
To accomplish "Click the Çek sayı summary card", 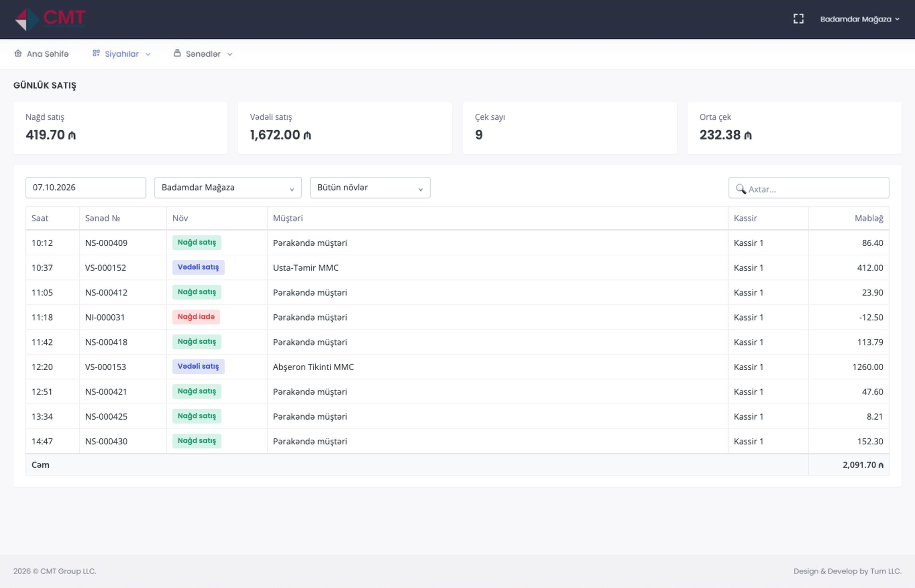I will [570, 128].
